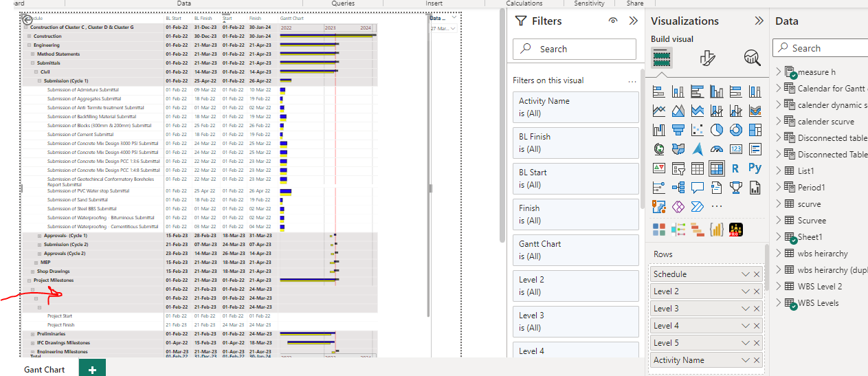Collapse the Visualizations pane

(x=759, y=21)
